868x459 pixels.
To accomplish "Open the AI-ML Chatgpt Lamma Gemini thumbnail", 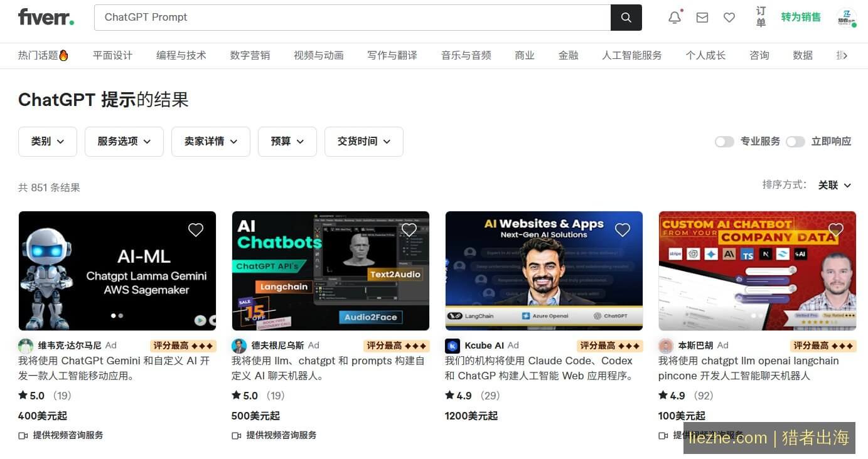I will pyautogui.click(x=117, y=271).
